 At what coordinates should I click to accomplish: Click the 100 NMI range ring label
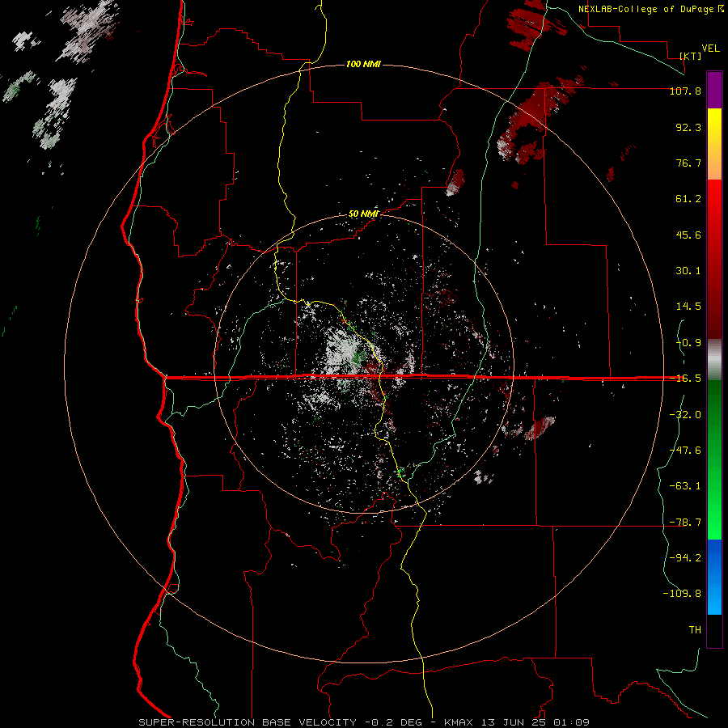pos(363,64)
